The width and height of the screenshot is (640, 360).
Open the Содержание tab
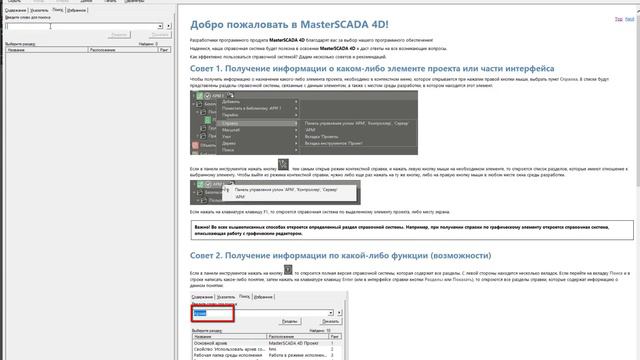pyautogui.click(x=16, y=10)
